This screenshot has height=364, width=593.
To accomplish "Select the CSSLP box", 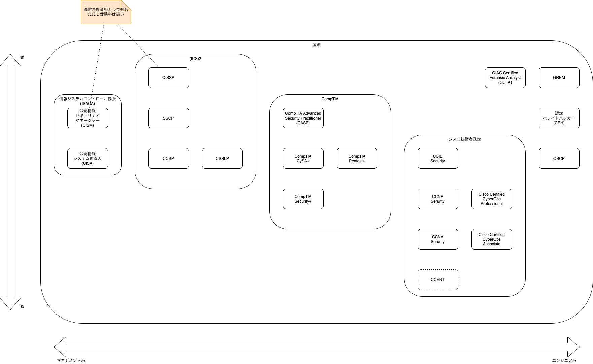I will (x=222, y=159).
